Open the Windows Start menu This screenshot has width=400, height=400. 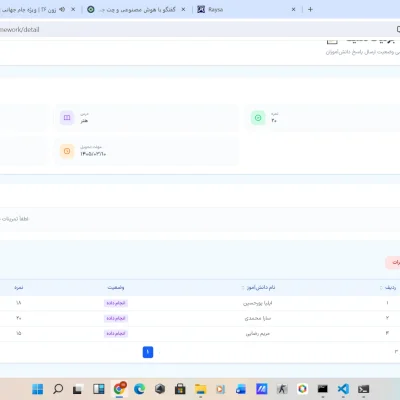(x=38, y=389)
